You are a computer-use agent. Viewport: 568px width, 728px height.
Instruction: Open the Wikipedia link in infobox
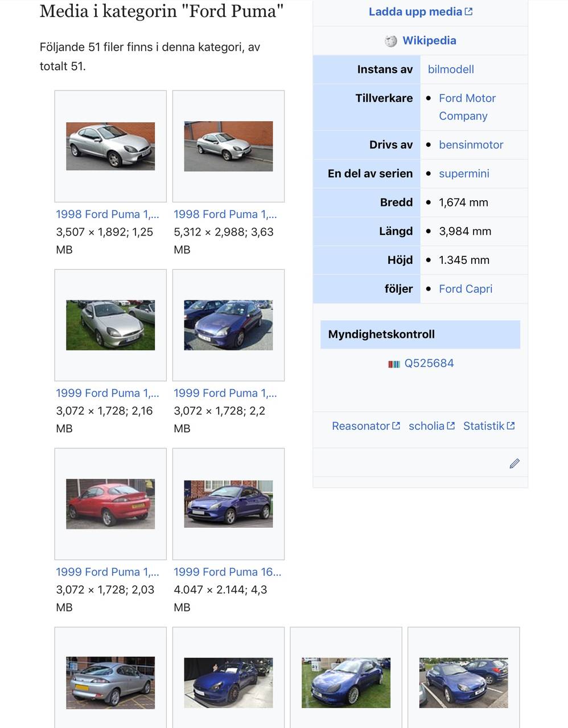429,40
